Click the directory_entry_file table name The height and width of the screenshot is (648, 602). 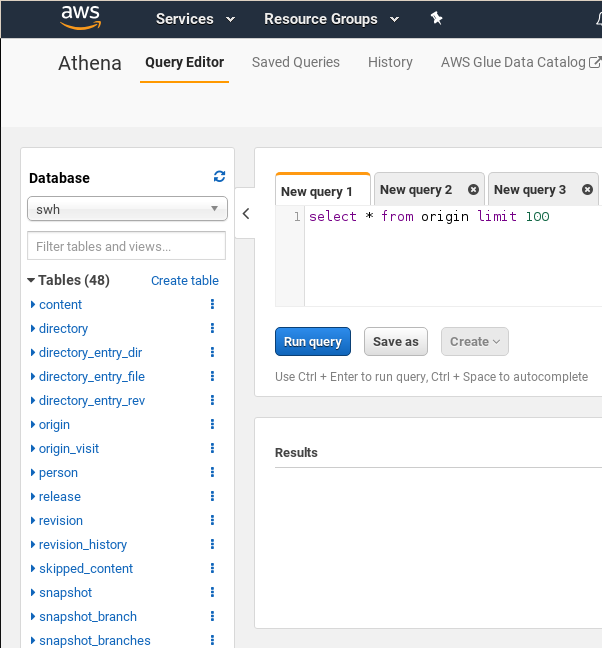point(92,377)
